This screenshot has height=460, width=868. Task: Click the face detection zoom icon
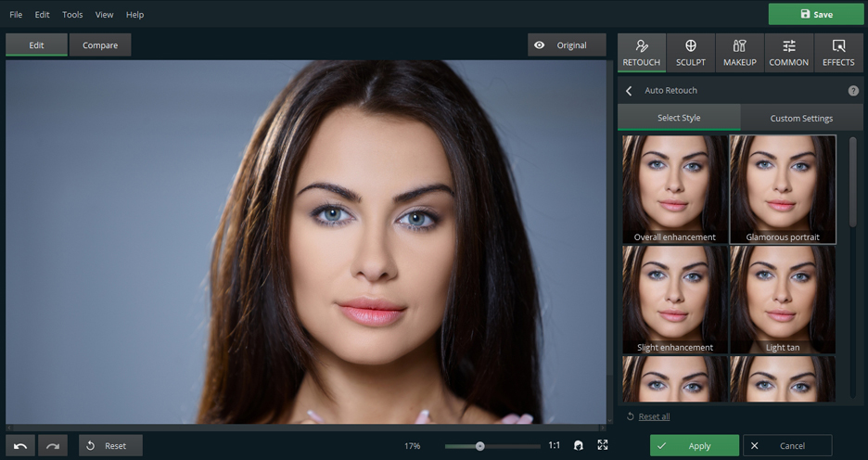[579, 445]
